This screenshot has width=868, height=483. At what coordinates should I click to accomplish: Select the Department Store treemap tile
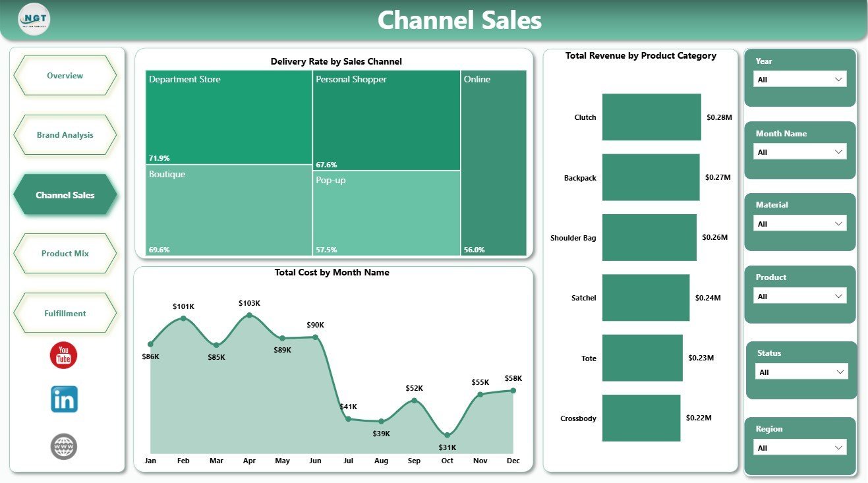229,117
